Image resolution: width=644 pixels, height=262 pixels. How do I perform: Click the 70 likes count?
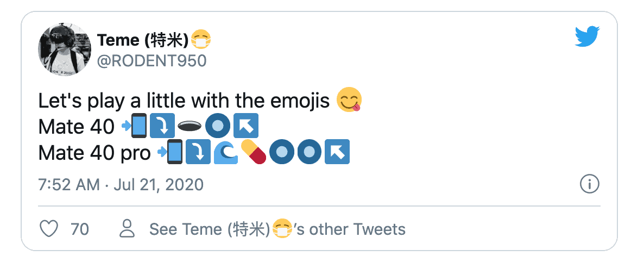80,229
